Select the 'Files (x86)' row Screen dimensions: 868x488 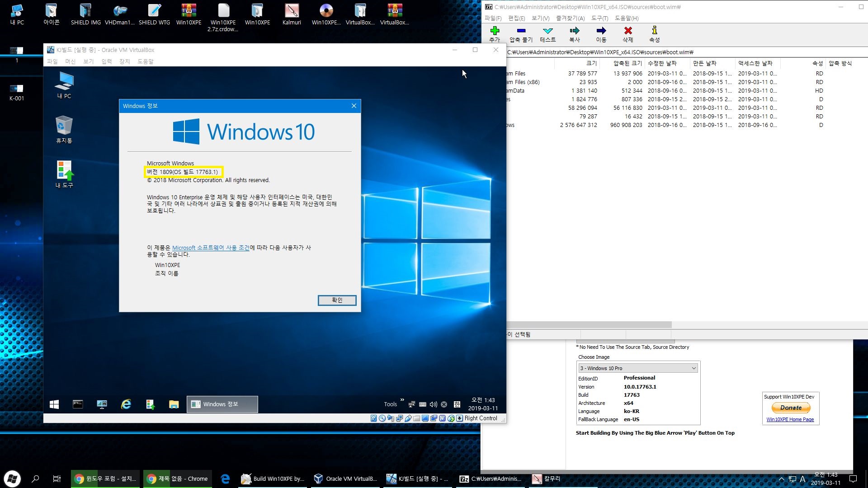[686, 82]
